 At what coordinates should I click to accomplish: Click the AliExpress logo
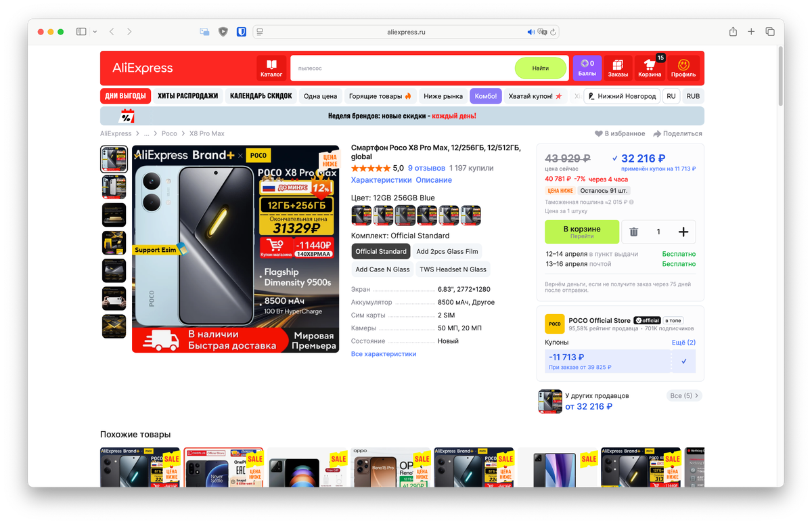click(142, 68)
